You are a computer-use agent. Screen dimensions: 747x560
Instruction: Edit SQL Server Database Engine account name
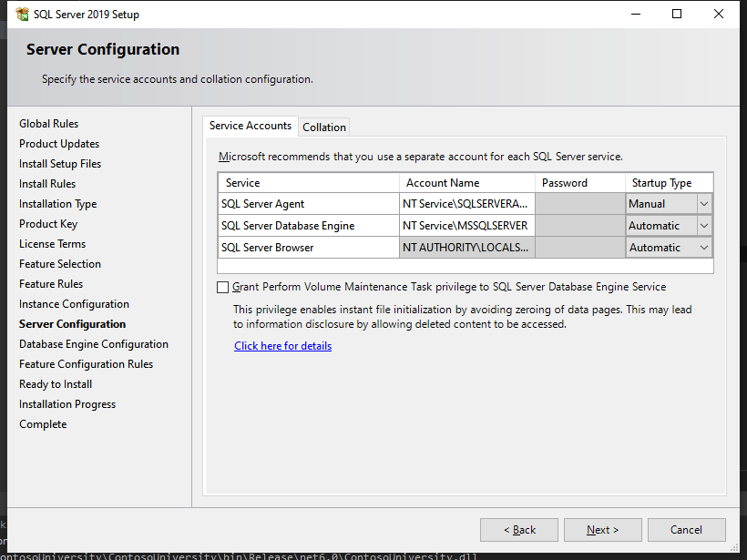click(466, 226)
